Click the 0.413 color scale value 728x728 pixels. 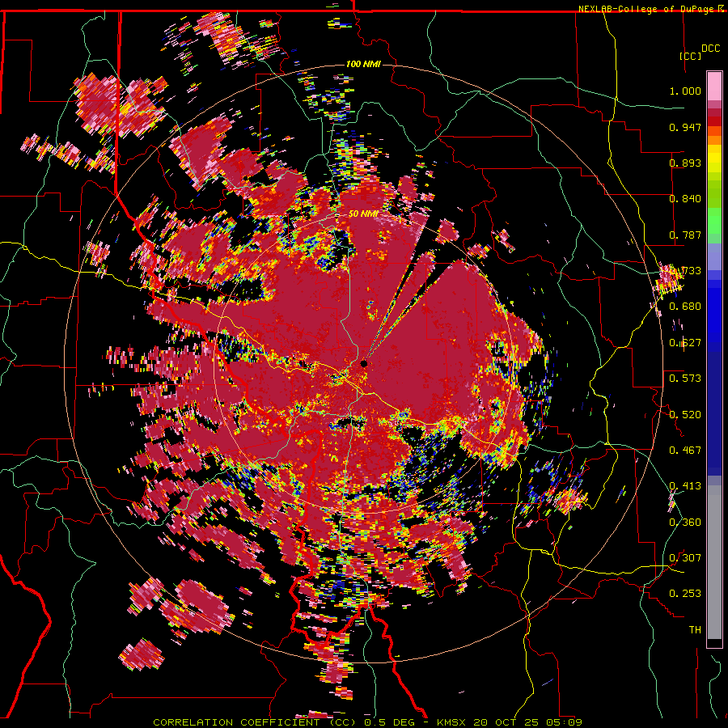[x=685, y=486]
